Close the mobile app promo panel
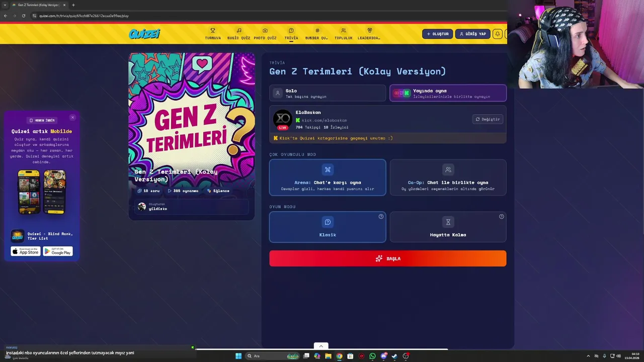 [72, 117]
